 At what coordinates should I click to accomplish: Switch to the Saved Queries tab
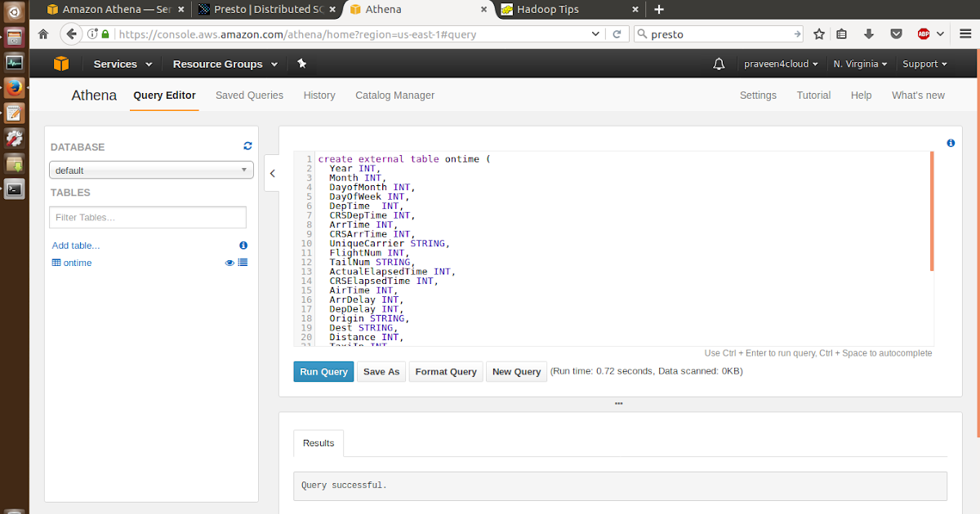249,95
